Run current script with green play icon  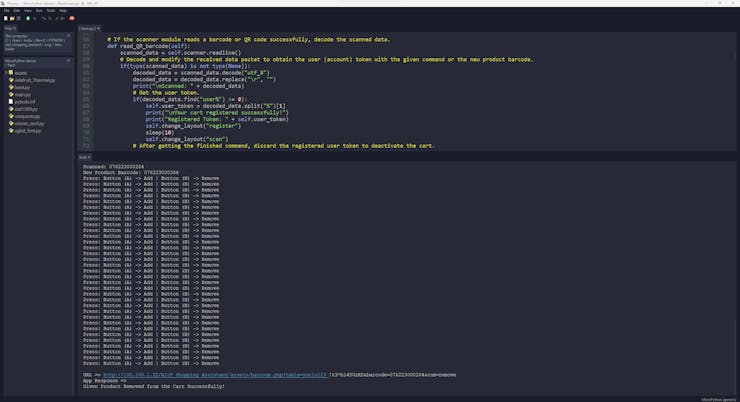tap(29, 18)
